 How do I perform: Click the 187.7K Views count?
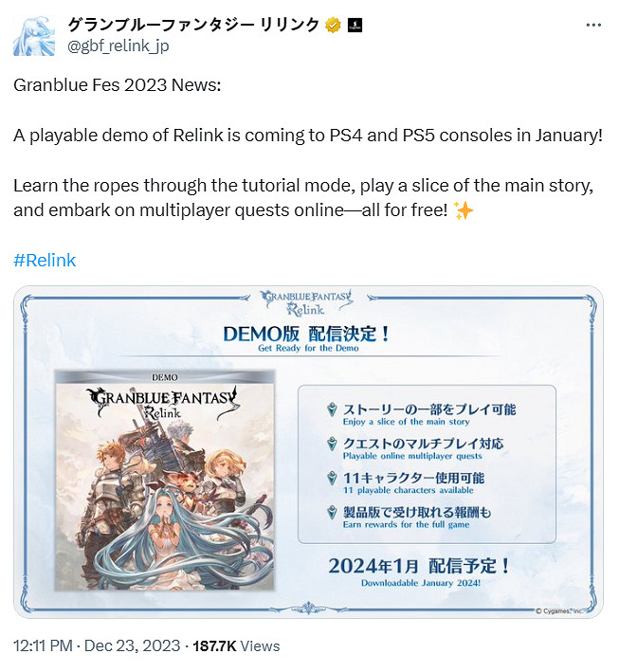click(x=236, y=645)
